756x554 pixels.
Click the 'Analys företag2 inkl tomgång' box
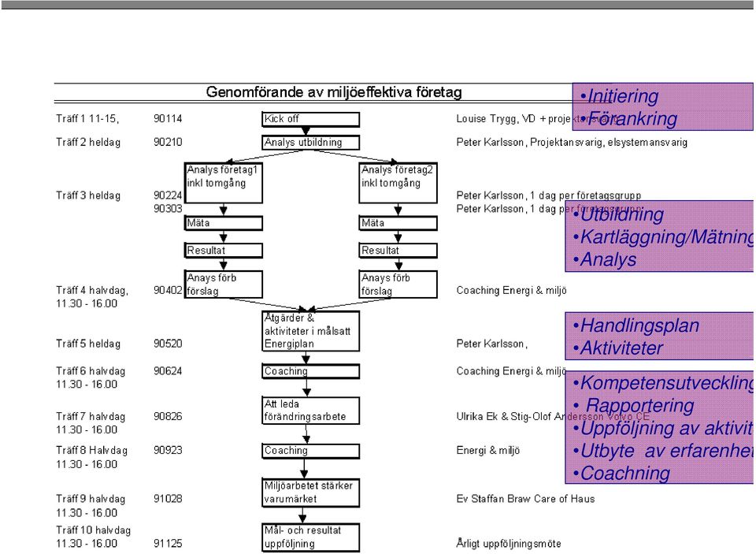click(x=398, y=183)
